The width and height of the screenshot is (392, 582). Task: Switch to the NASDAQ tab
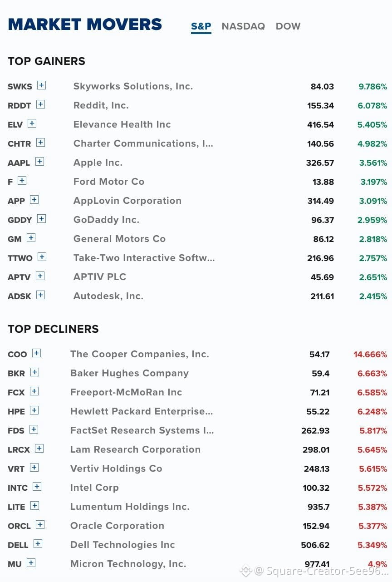point(243,26)
